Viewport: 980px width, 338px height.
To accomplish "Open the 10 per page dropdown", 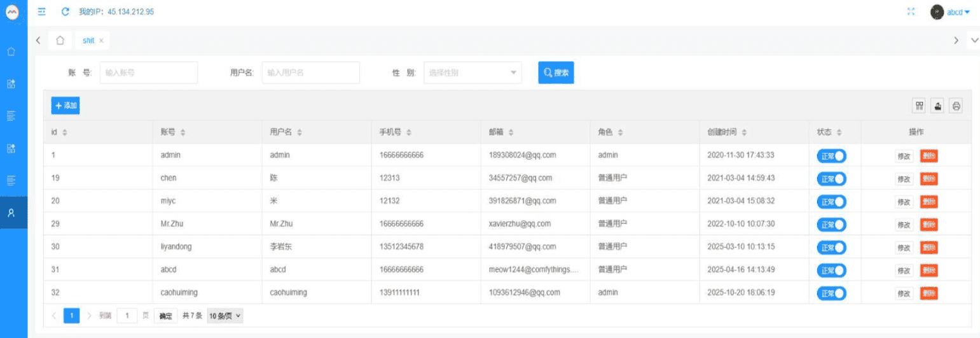I will (x=225, y=316).
